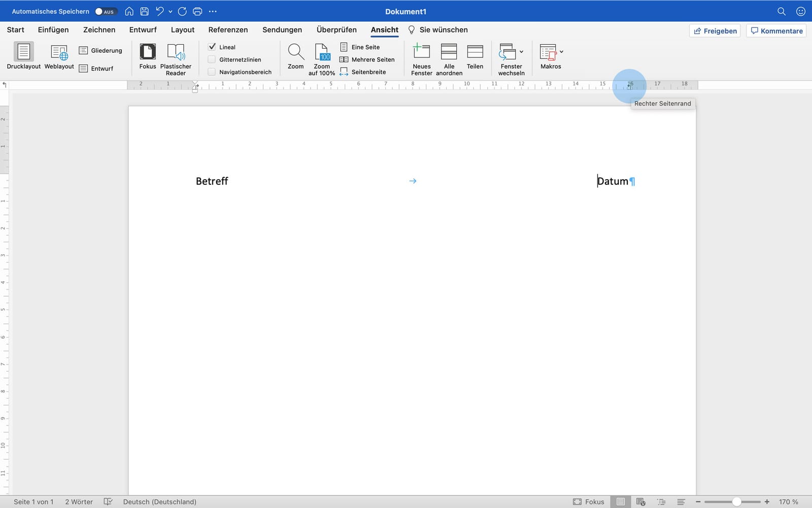Go to the Referenzen tab
The width and height of the screenshot is (812, 508).
(x=228, y=29)
